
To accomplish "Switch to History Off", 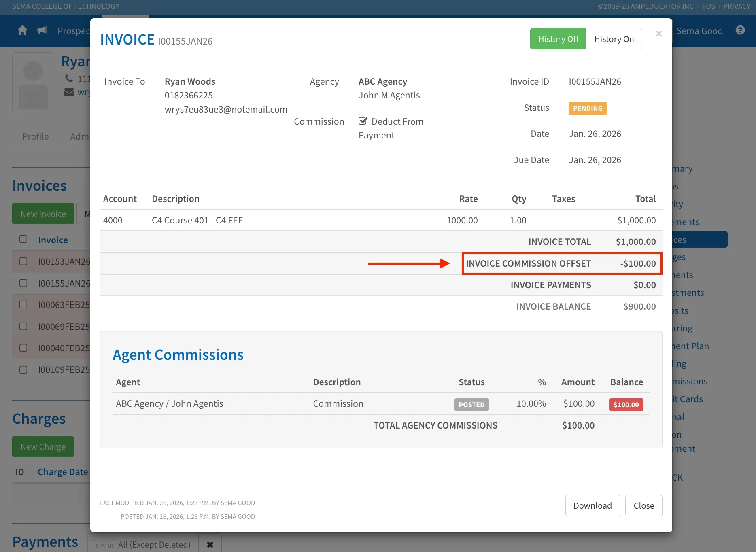I will (558, 39).
